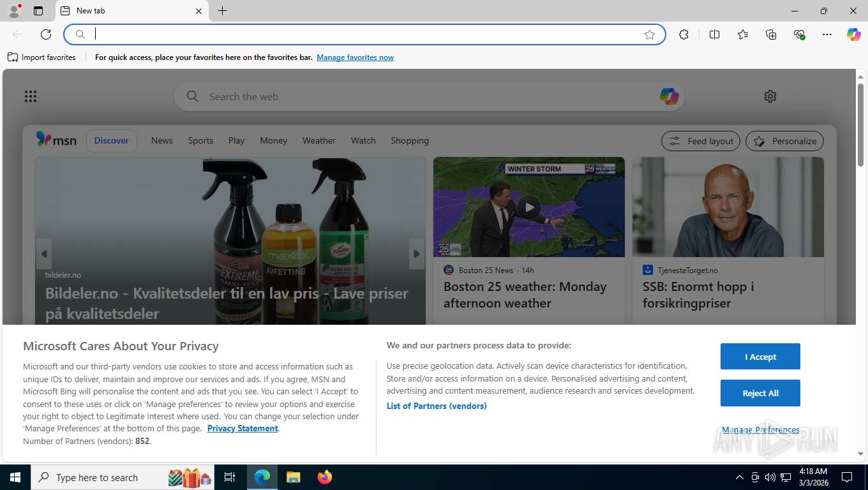The image size is (868, 490).
Task: Open the notification center icon
Action: coord(847,477)
